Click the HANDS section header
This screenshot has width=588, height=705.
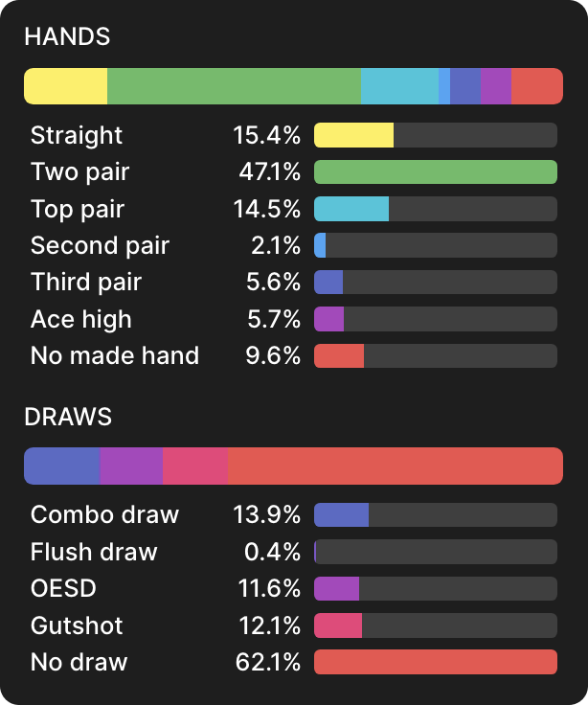[x=67, y=37]
